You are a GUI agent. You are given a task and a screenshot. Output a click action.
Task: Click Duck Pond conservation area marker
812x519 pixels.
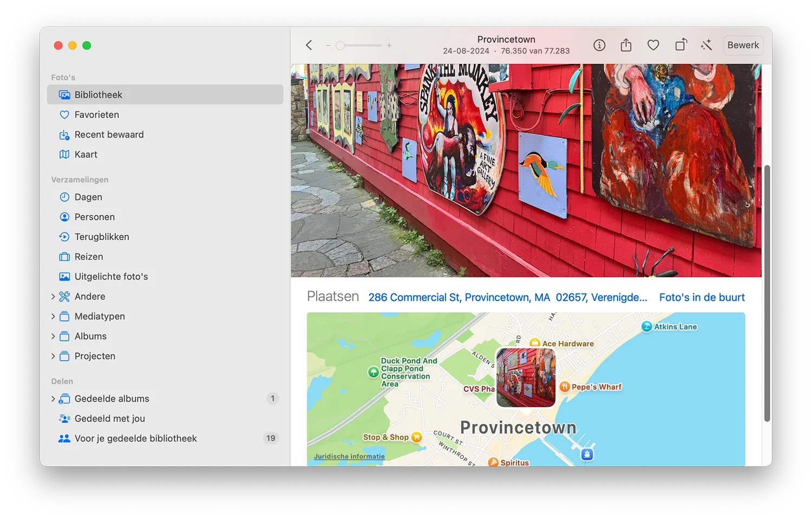coord(373,372)
